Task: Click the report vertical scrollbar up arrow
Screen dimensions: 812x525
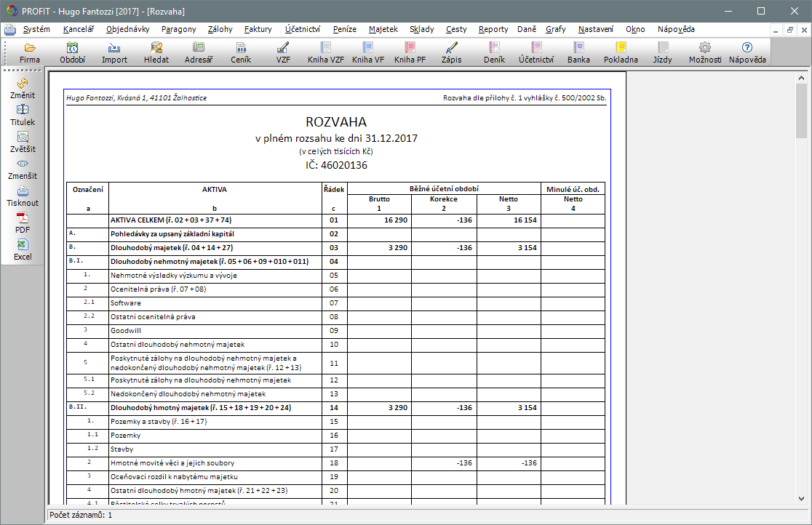Action: pyautogui.click(x=801, y=78)
